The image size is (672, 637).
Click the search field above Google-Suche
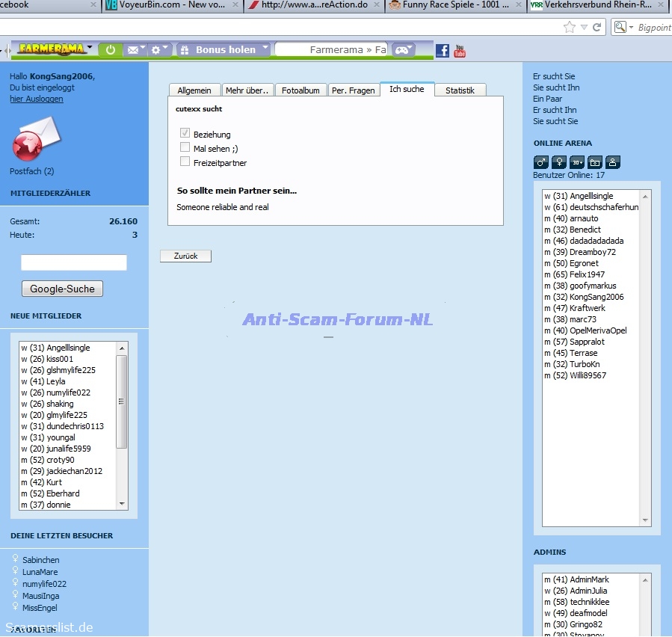tap(74, 262)
